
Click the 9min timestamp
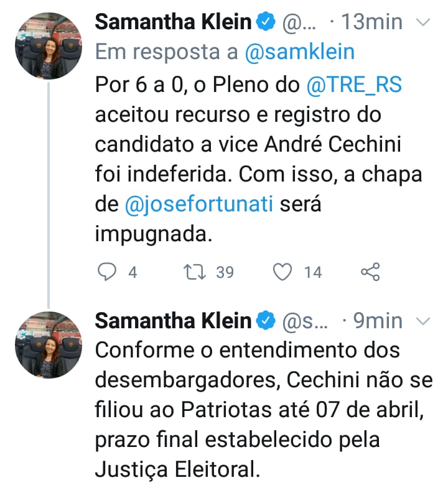[x=378, y=321]
